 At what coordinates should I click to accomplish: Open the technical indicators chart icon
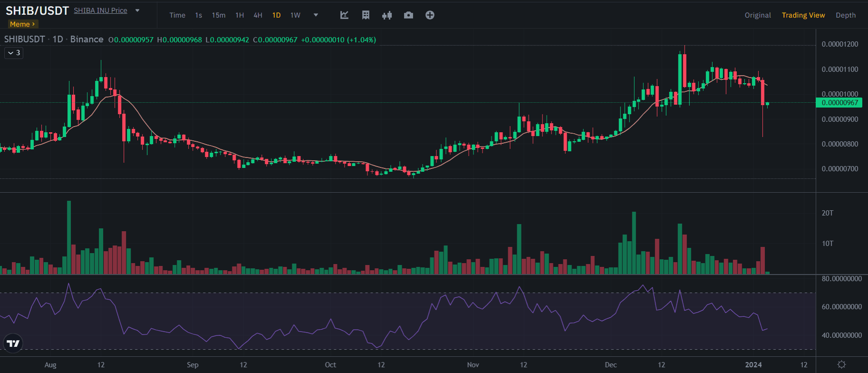[344, 15]
